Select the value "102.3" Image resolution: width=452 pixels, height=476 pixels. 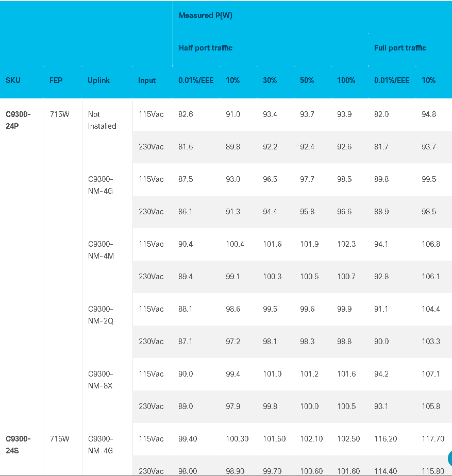tap(346, 244)
